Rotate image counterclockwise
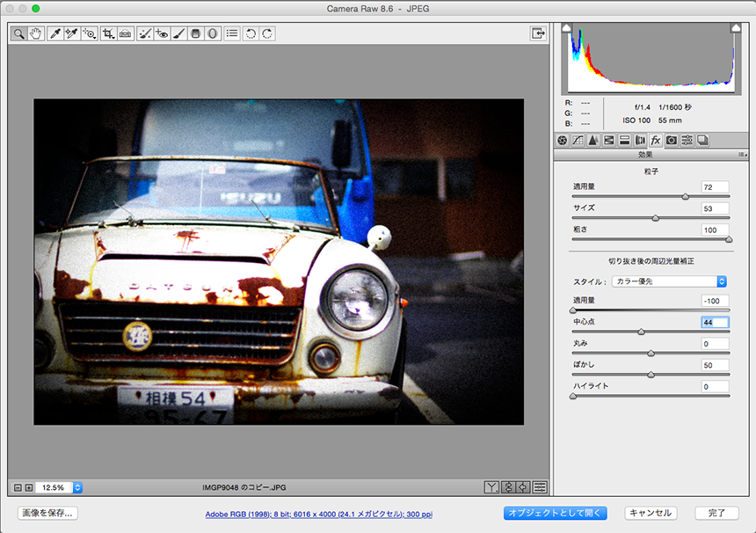 (x=251, y=33)
